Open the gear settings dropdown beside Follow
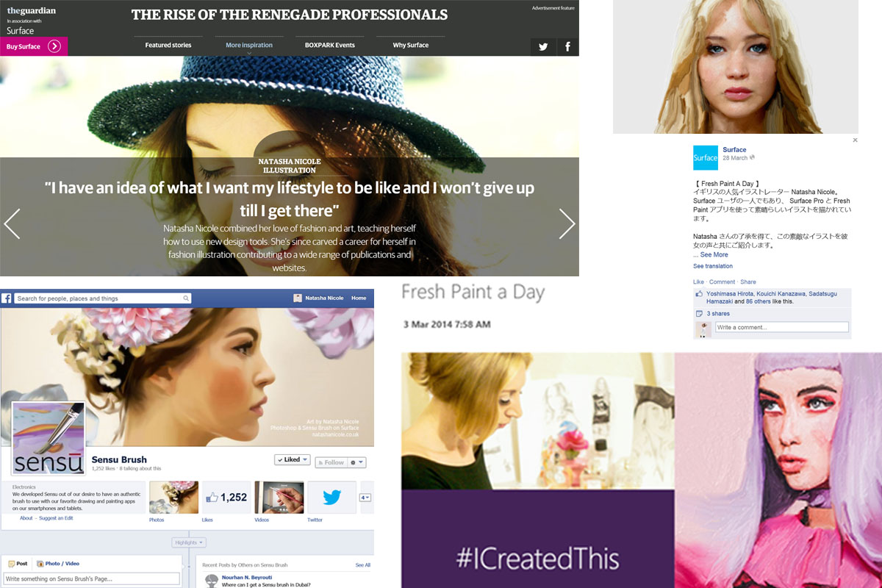The height and width of the screenshot is (588, 882). coord(356,462)
